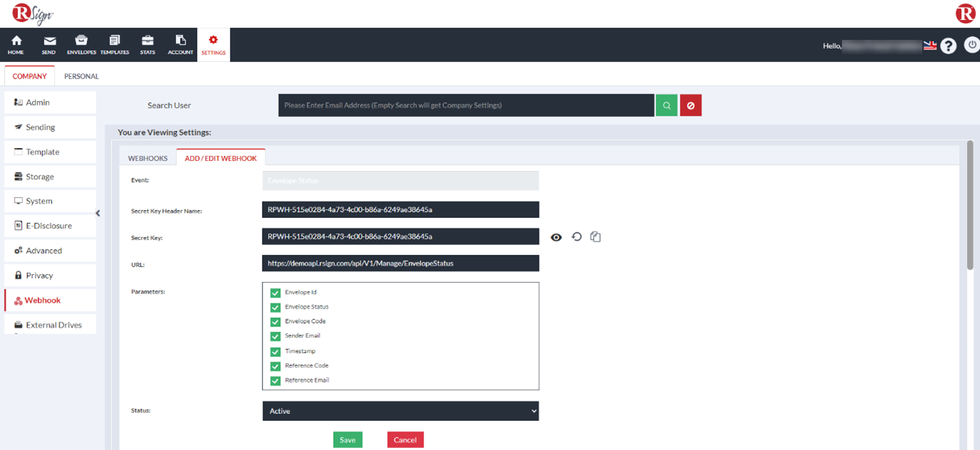Click the Search User email input field
This screenshot has height=450, width=980.
coord(466,105)
